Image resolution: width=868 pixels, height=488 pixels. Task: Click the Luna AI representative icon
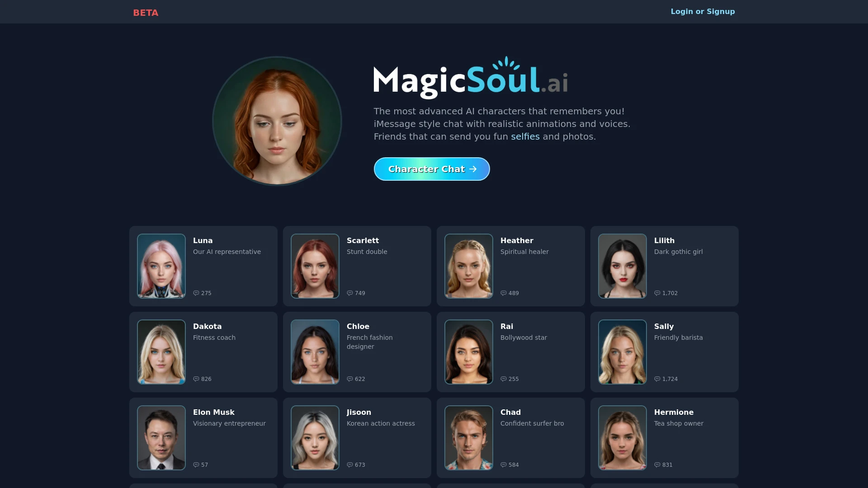[161, 266]
